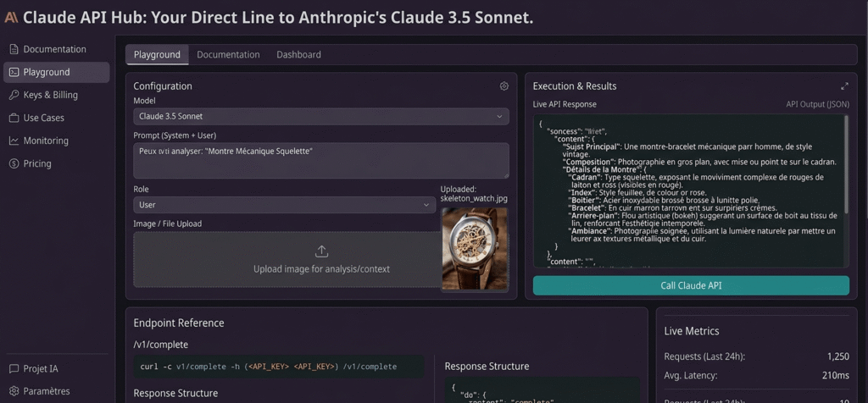The width and height of the screenshot is (868, 403).
Task: Click the "skeleton_watch.jpg" file name
Action: pos(474,198)
